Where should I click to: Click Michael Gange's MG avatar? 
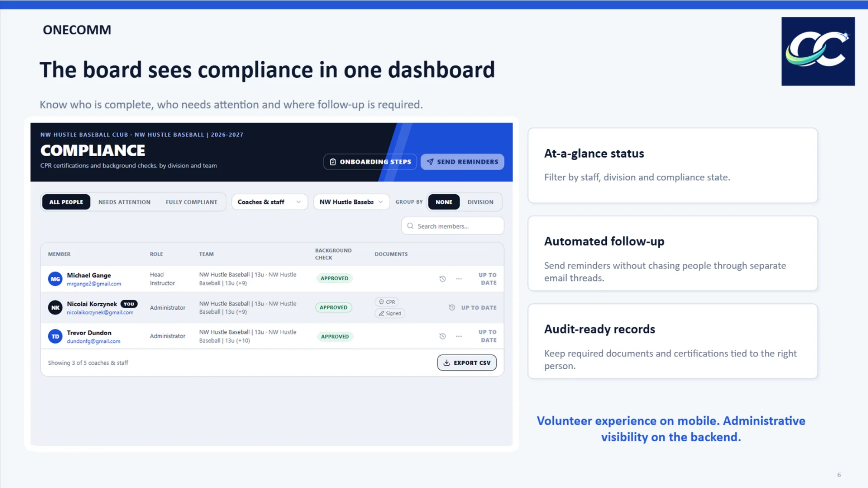click(x=55, y=279)
